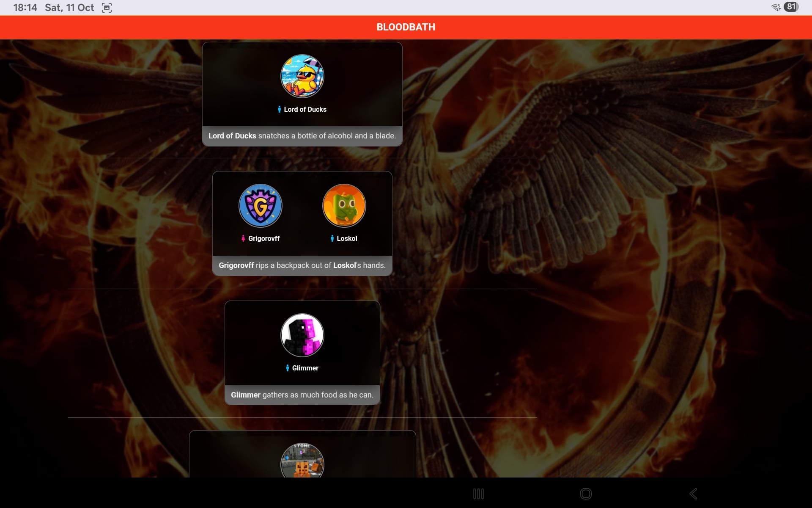The width and height of the screenshot is (812, 508).
Task: Select the Lord of Ducks name label
Action: 305,109
